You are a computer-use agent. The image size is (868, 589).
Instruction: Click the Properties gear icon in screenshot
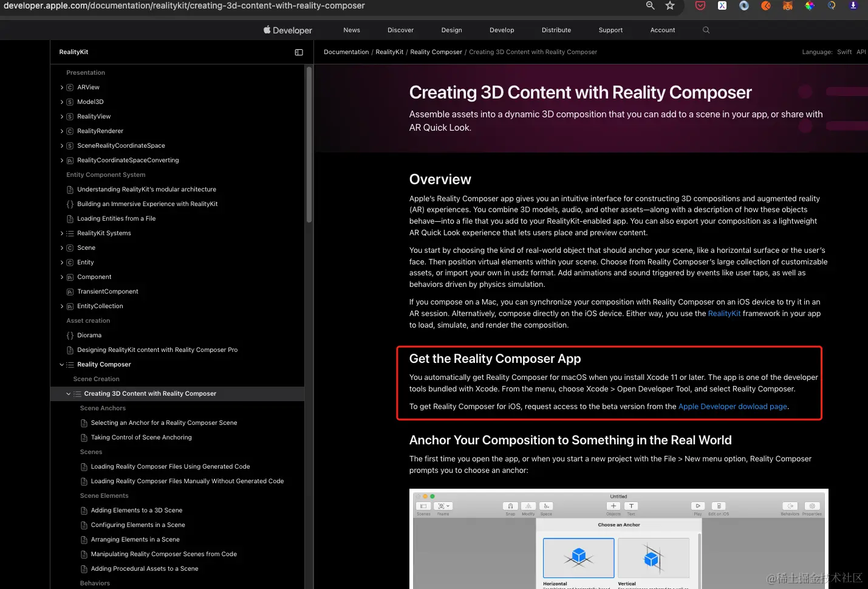[x=812, y=506]
